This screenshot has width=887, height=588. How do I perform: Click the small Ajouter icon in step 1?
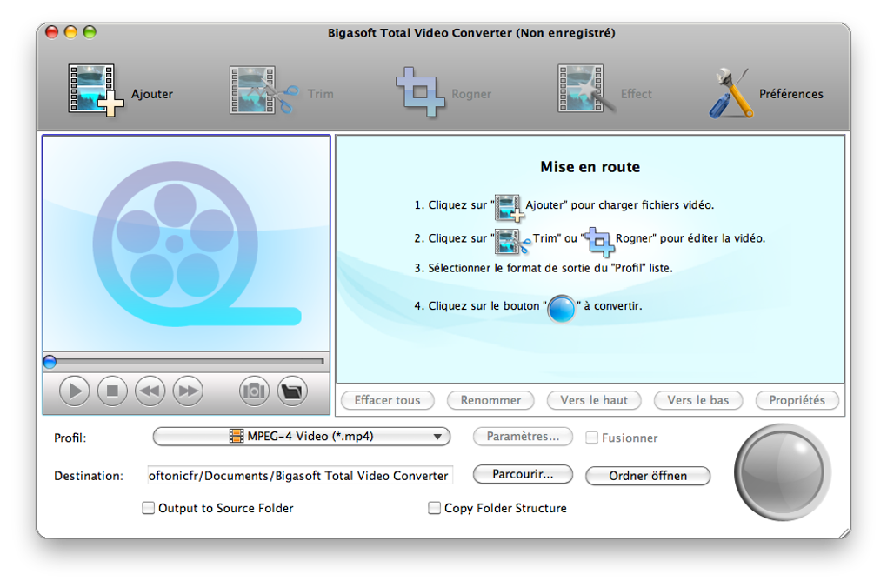pos(509,207)
